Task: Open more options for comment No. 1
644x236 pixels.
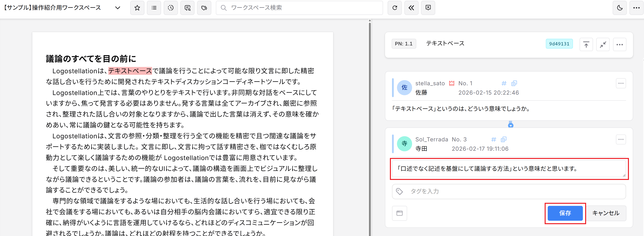Action: click(x=621, y=83)
